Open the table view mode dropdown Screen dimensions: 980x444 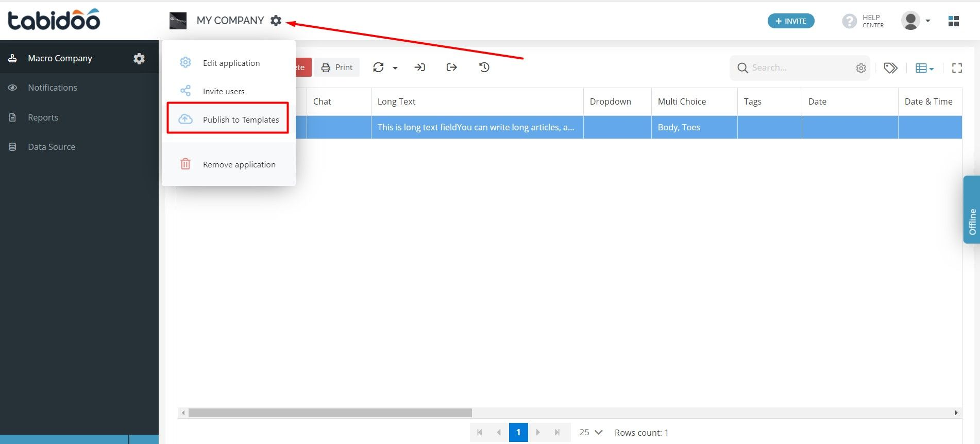925,68
